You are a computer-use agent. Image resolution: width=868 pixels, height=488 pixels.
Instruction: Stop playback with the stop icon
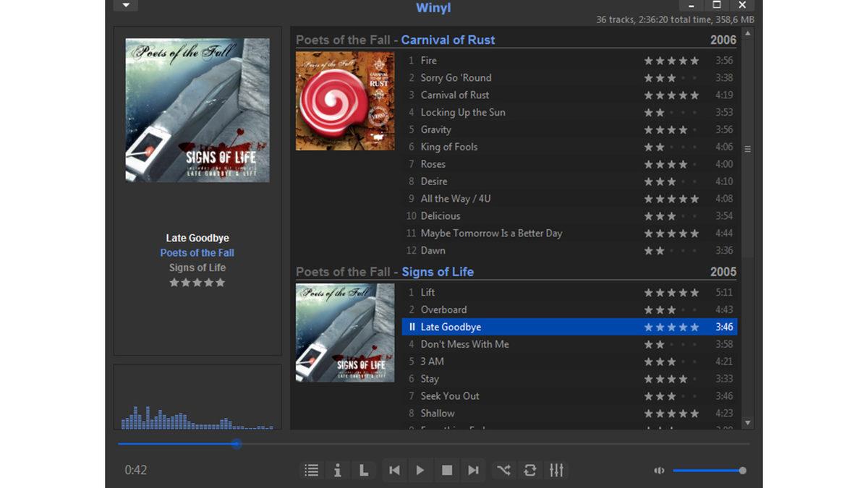coord(447,470)
